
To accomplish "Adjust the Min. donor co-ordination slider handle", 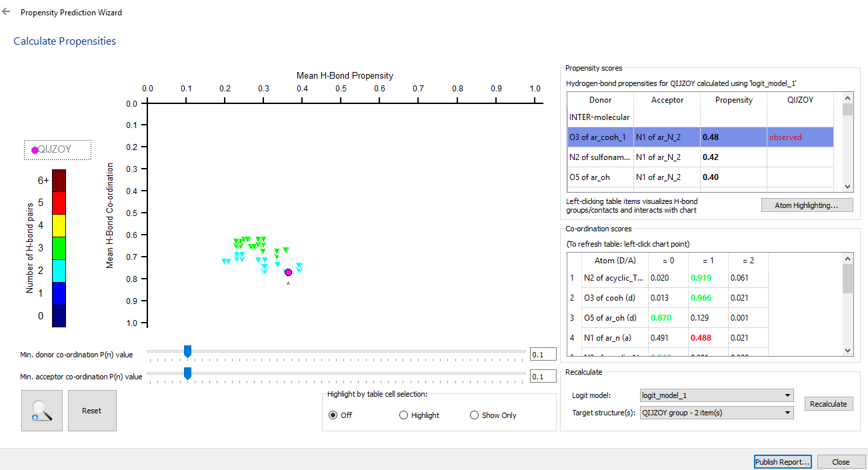I will pos(187,351).
